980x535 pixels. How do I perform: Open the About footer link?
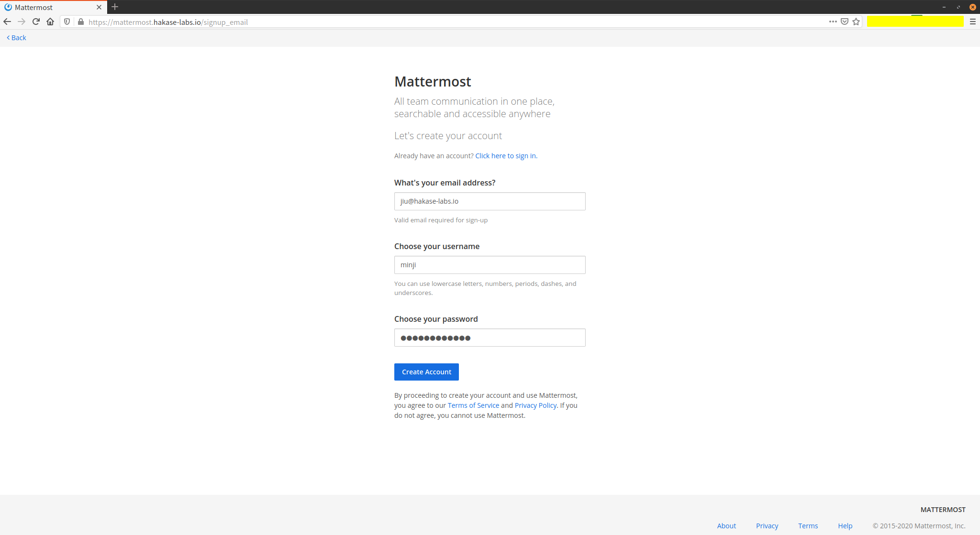pyautogui.click(x=726, y=526)
